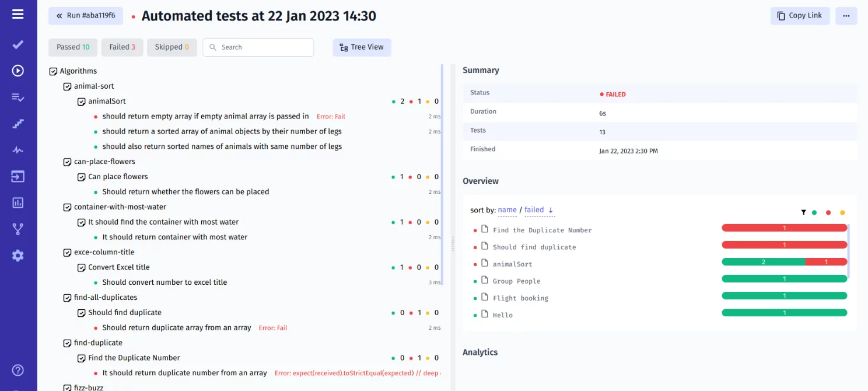Toggle the red failed dot filter
The width and height of the screenshot is (868, 391).
coord(828,212)
